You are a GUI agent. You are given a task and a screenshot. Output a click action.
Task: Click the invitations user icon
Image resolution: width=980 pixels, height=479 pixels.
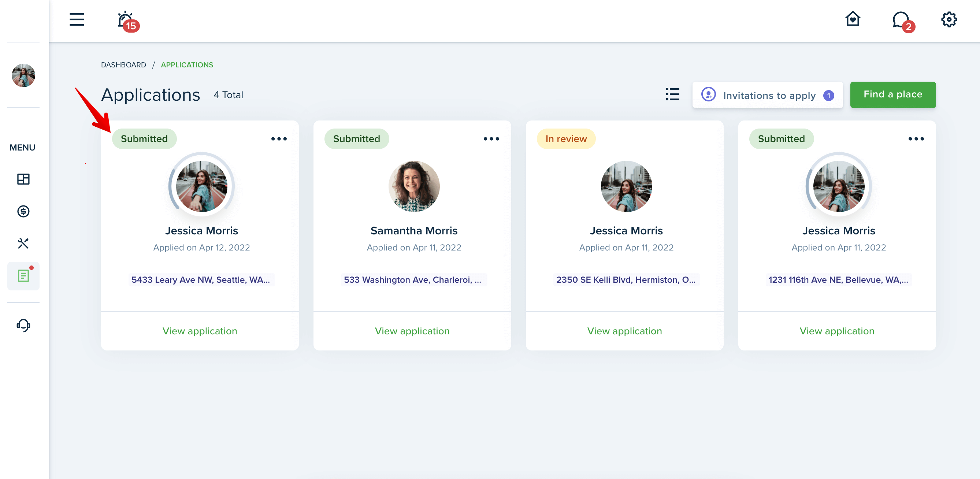coord(708,94)
